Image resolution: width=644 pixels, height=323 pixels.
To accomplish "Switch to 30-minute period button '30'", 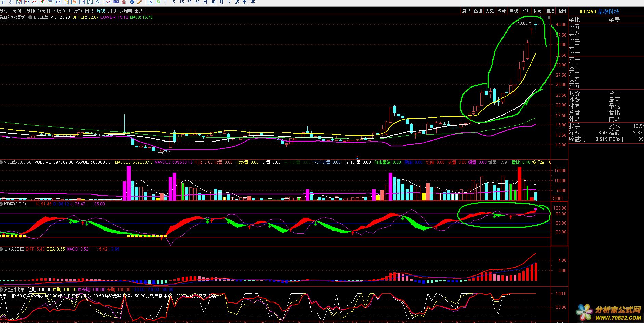I will 190,2.
